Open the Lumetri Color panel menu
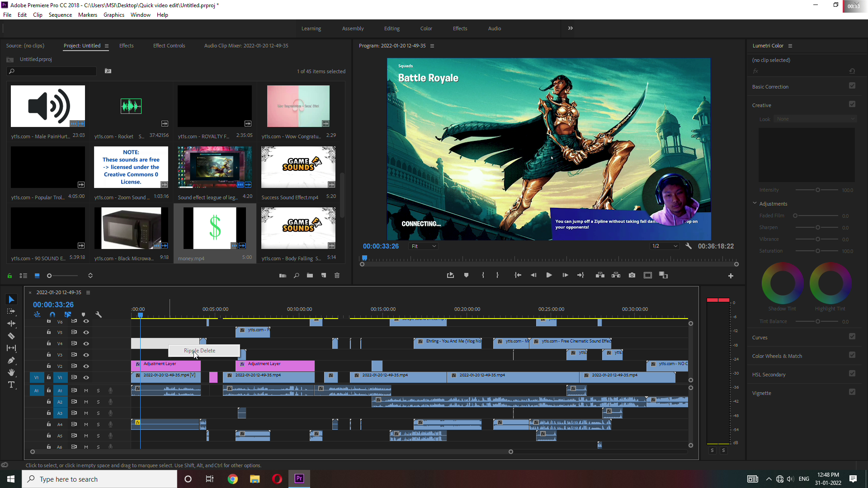This screenshot has height=488, width=868. [791, 46]
